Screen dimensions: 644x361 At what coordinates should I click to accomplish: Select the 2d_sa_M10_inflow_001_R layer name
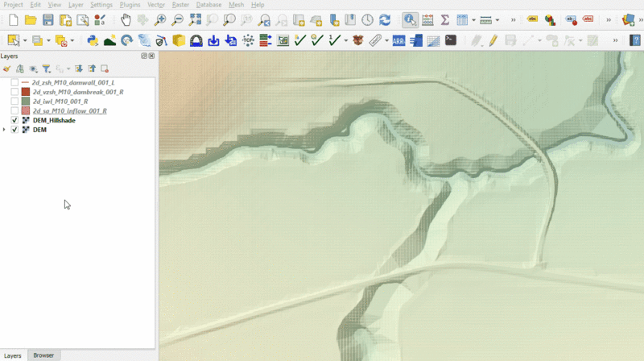pyautogui.click(x=70, y=110)
